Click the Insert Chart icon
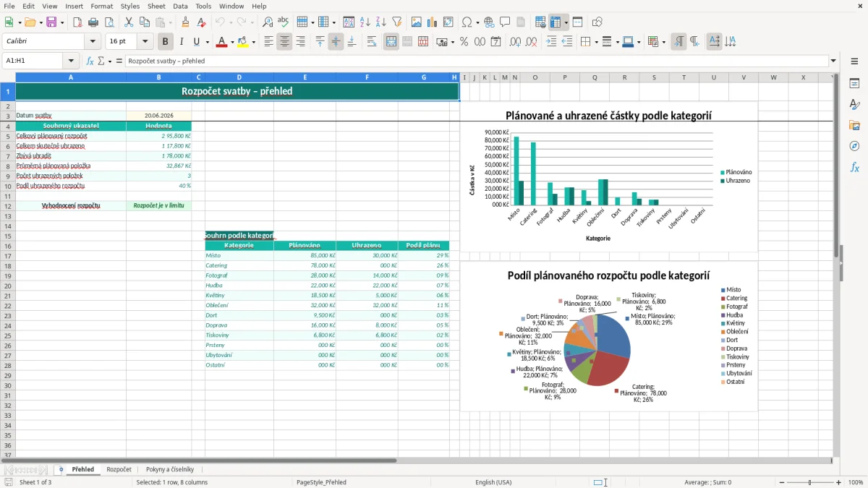Screen dimensions: 868x488 point(433,22)
